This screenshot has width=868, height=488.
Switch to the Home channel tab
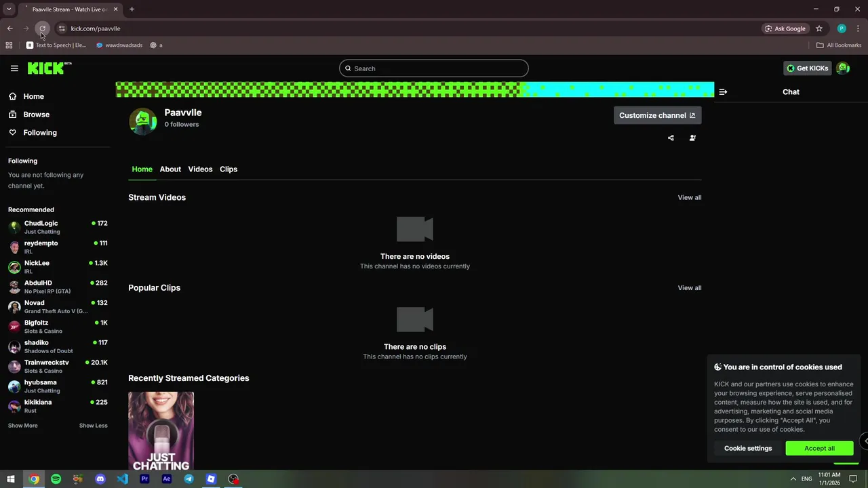point(142,169)
